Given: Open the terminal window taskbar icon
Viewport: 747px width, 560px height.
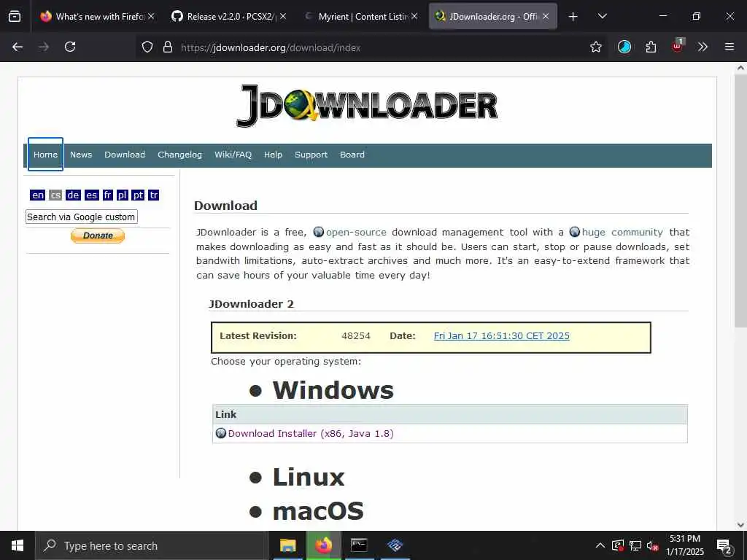Looking at the screenshot, I should coord(359,545).
